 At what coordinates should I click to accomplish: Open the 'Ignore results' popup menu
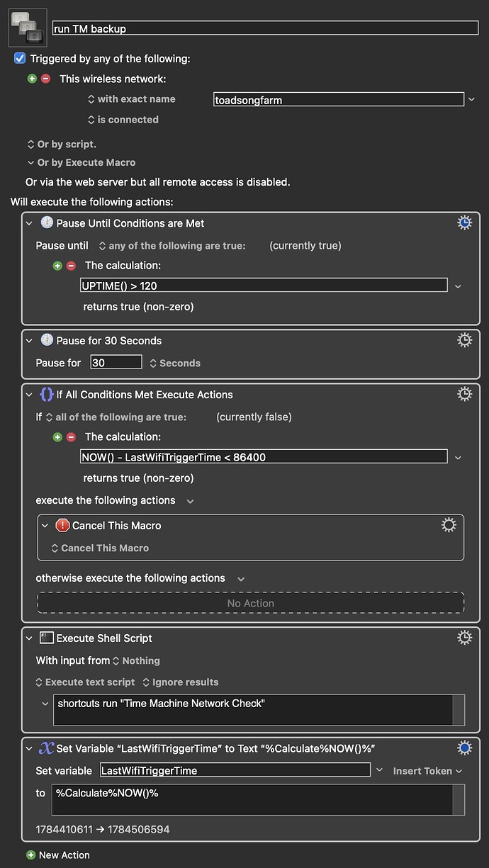tap(181, 682)
